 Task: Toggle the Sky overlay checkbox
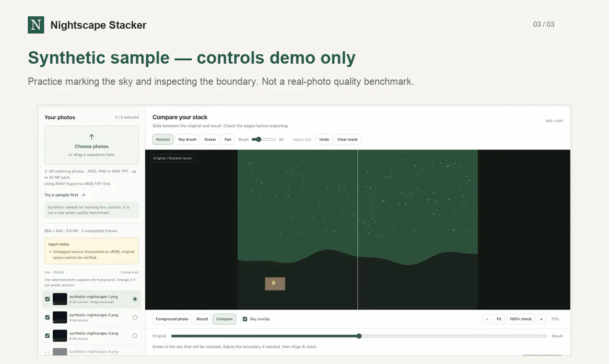pos(245,319)
